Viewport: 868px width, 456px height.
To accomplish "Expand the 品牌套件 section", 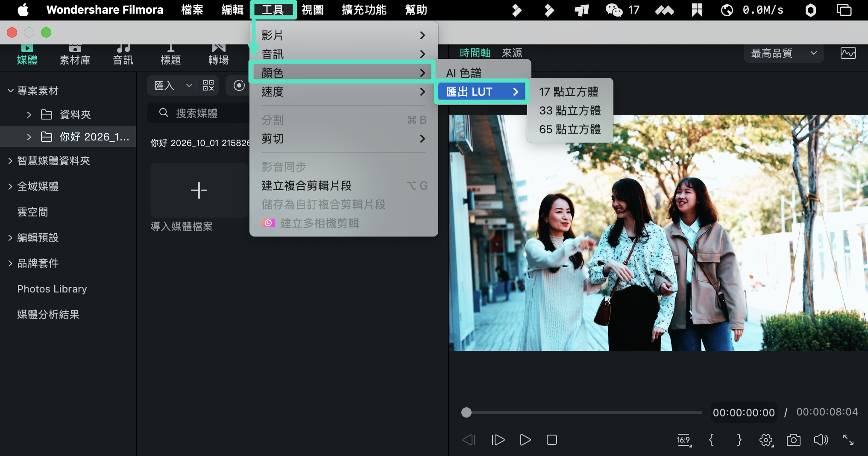I will [x=10, y=263].
